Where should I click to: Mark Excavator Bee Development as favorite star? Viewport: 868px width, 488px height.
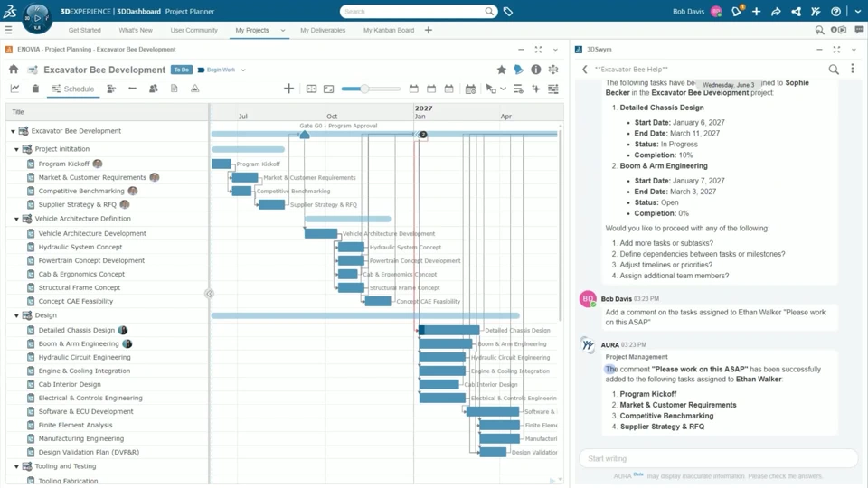502,70
